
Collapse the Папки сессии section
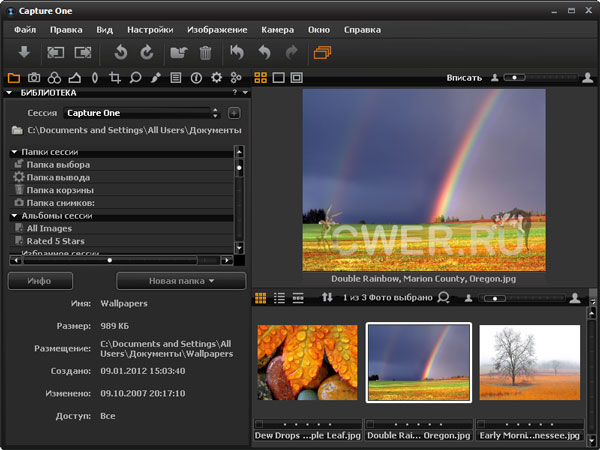click(15, 152)
